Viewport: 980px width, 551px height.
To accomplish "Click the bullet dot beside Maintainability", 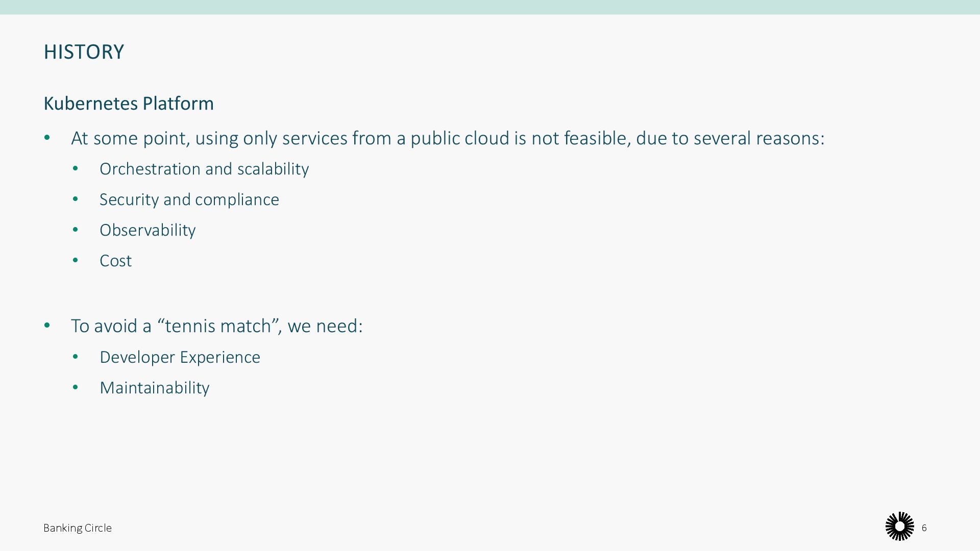I will tap(76, 388).
